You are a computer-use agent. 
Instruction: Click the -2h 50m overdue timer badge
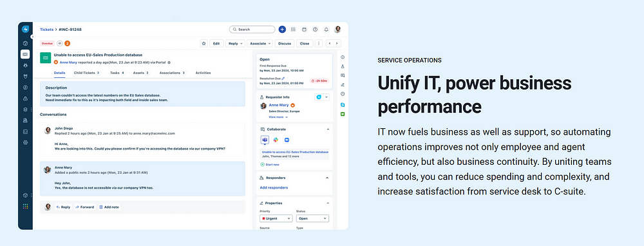click(319, 81)
